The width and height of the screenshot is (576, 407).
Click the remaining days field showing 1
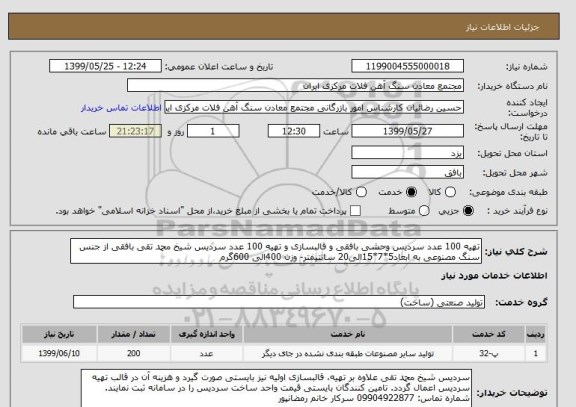pos(213,131)
